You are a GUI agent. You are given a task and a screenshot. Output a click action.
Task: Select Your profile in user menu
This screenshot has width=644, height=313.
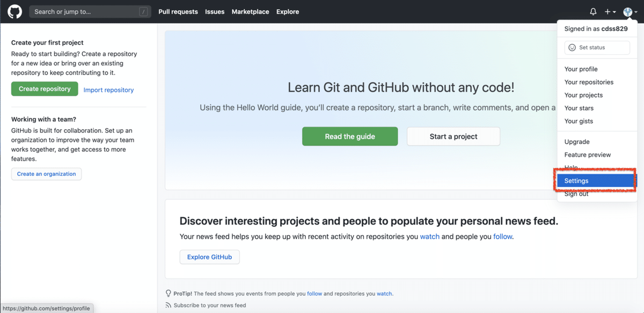click(581, 69)
